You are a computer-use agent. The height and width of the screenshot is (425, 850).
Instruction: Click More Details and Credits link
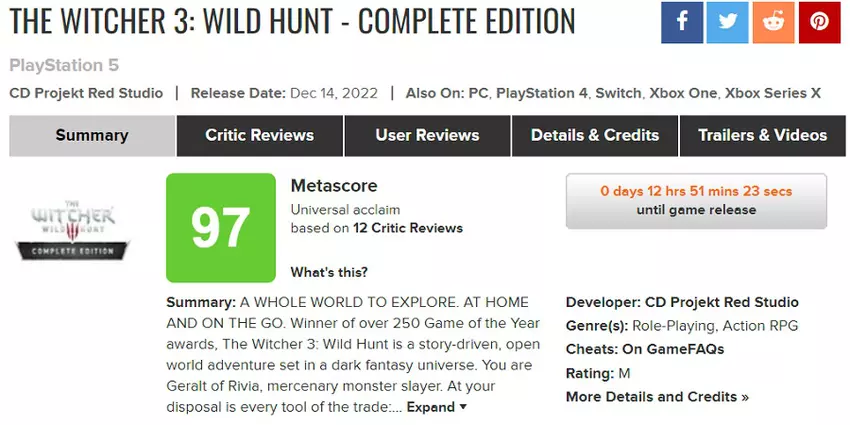click(657, 397)
